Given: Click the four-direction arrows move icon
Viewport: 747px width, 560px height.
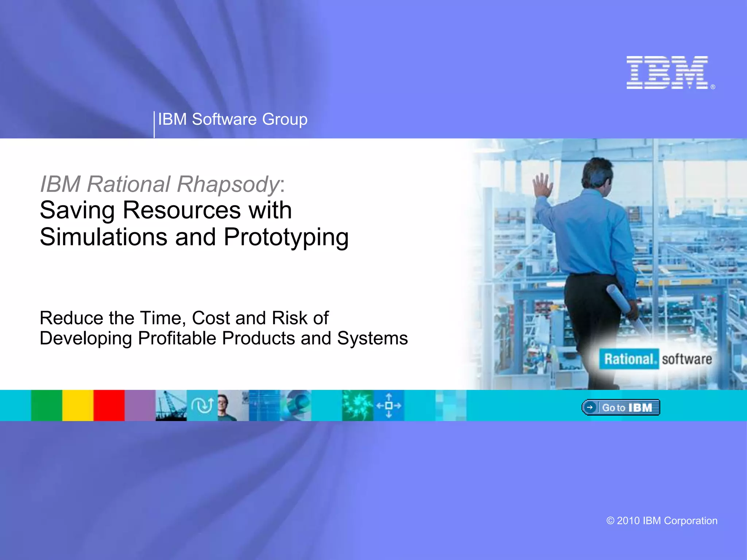Looking at the screenshot, I should click(388, 405).
